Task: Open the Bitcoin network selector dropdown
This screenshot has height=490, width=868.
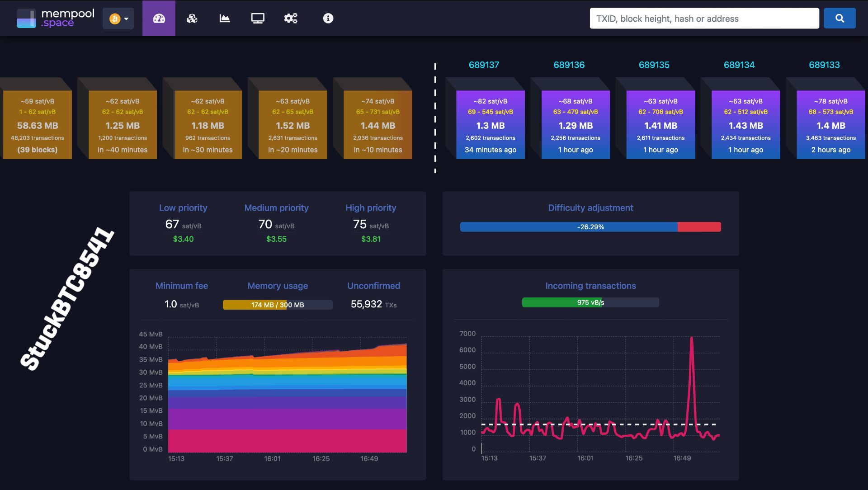Action: click(118, 18)
